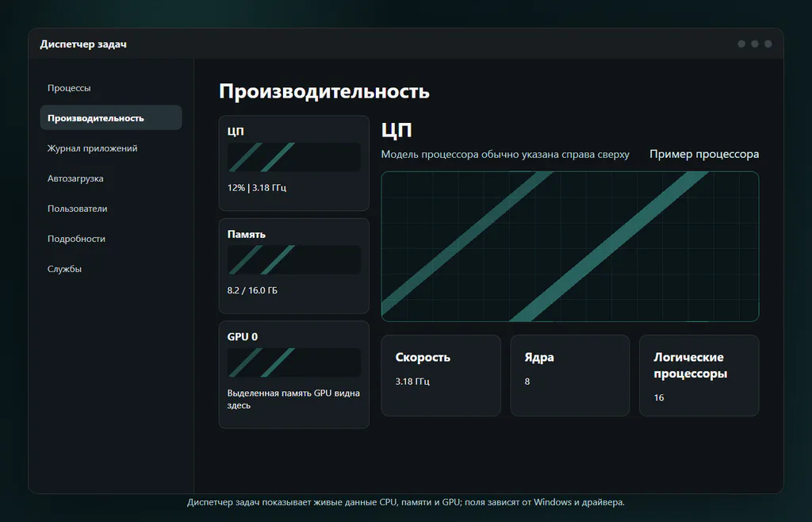This screenshot has width=812, height=522.
Task: Click the Диспетчер задач window title
Action: tap(83, 44)
